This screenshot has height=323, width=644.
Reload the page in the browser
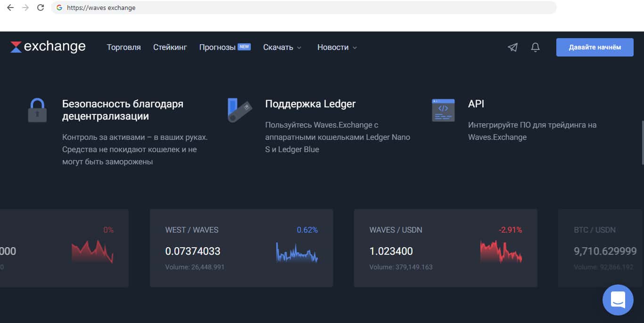41,8
